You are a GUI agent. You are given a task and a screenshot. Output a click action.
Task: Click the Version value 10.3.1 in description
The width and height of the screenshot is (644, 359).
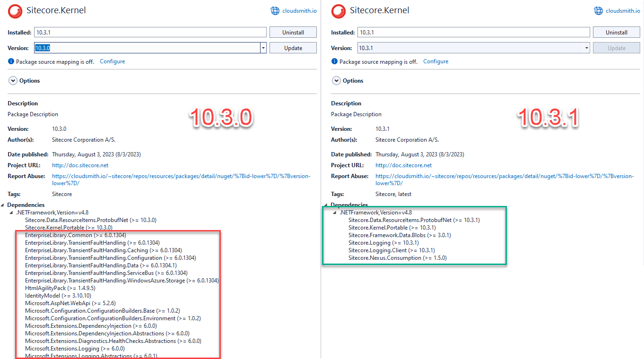point(383,129)
